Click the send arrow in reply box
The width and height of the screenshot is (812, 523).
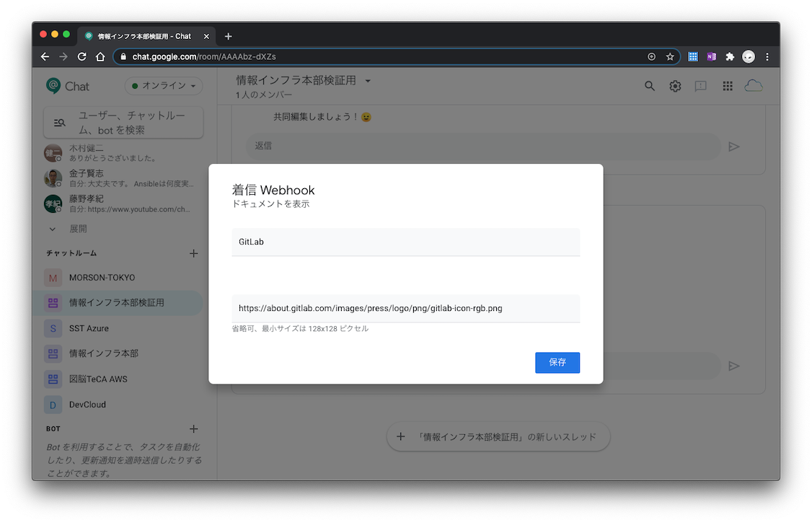pyautogui.click(x=734, y=146)
